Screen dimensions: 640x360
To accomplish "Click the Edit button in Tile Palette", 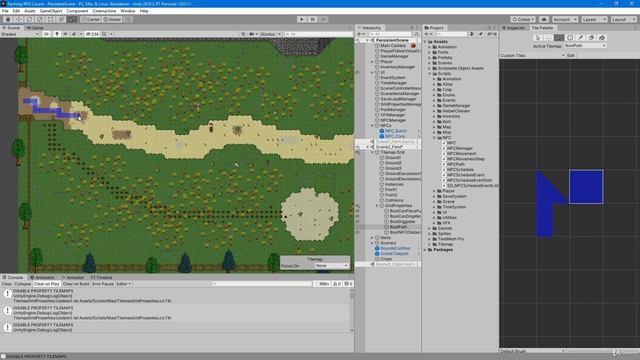I will [x=571, y=56].
